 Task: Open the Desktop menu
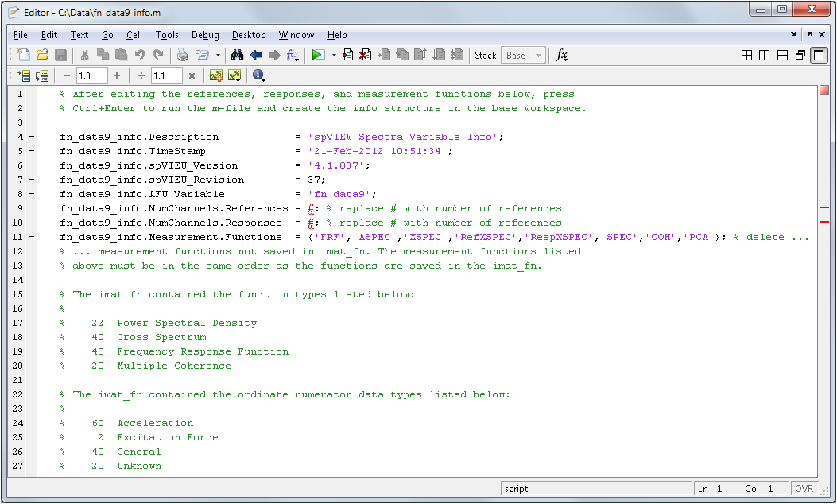tap(249, 35)
